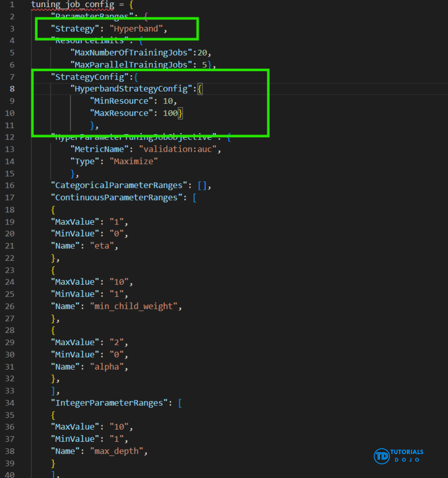
Task: Click the "validation:auc" metric string
Action: 178,149
